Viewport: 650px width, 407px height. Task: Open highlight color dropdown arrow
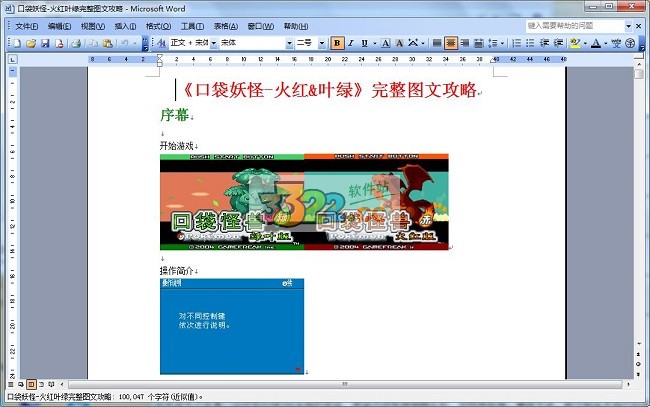(x=585, y=43)
